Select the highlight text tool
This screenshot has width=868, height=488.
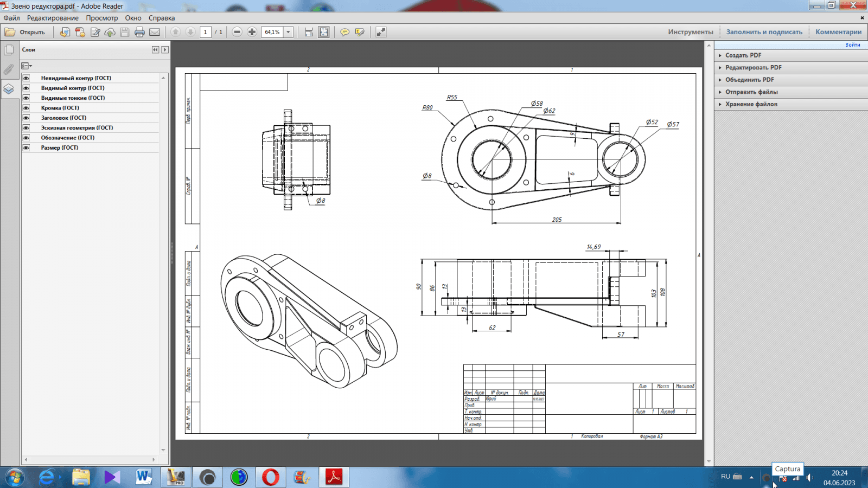(x=359, y=32)
